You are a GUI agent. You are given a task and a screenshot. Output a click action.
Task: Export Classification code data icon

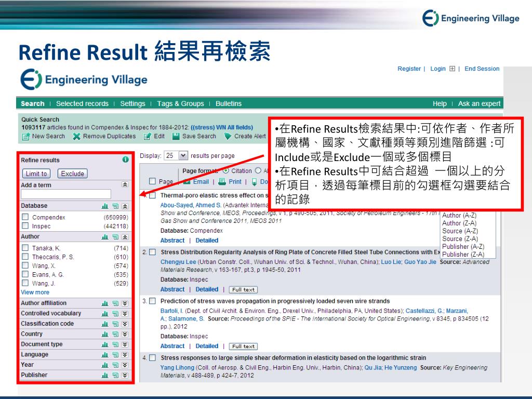pos(116,324)
